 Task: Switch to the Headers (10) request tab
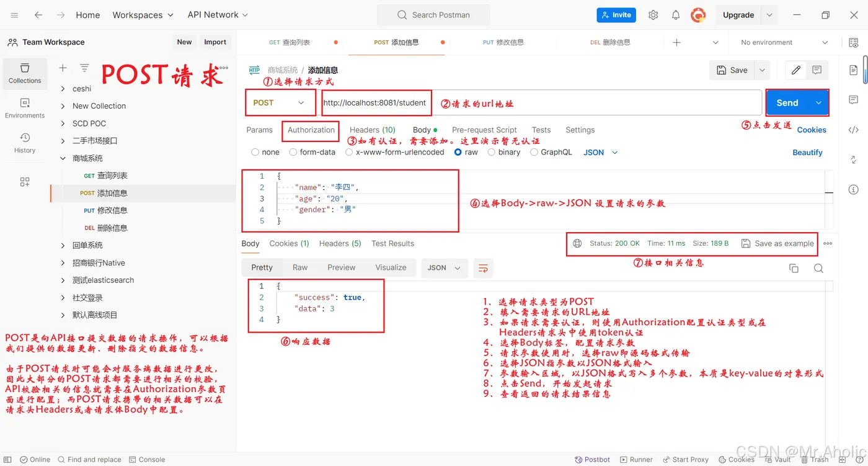(372, 130)
